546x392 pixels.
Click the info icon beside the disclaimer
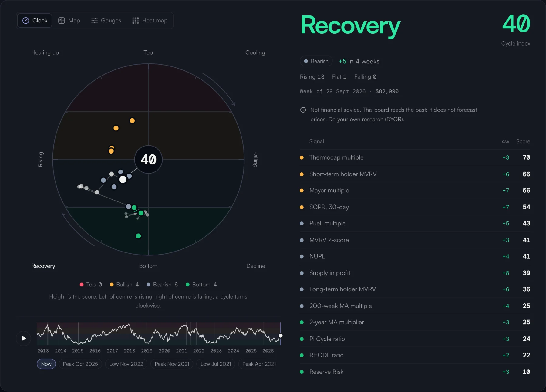[303, 110]
